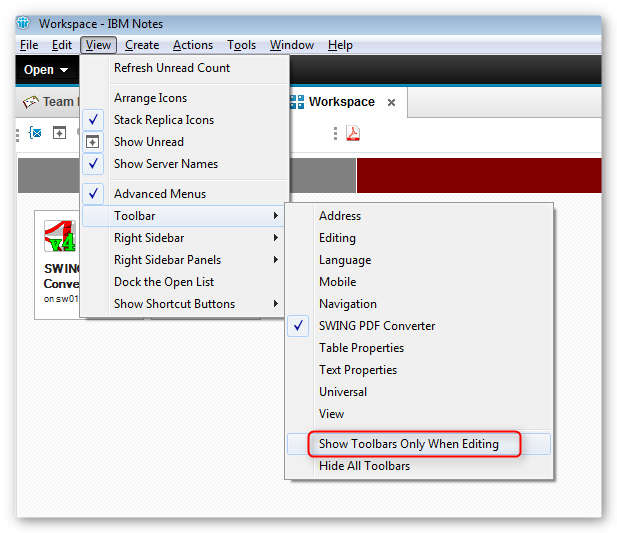617x533 pixels.
Task: Toggle Show Server Names option
Action: point(184,164)
